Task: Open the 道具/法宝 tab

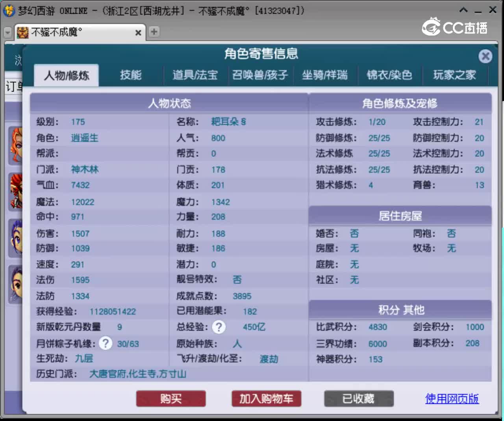Action: pos(195,75)
